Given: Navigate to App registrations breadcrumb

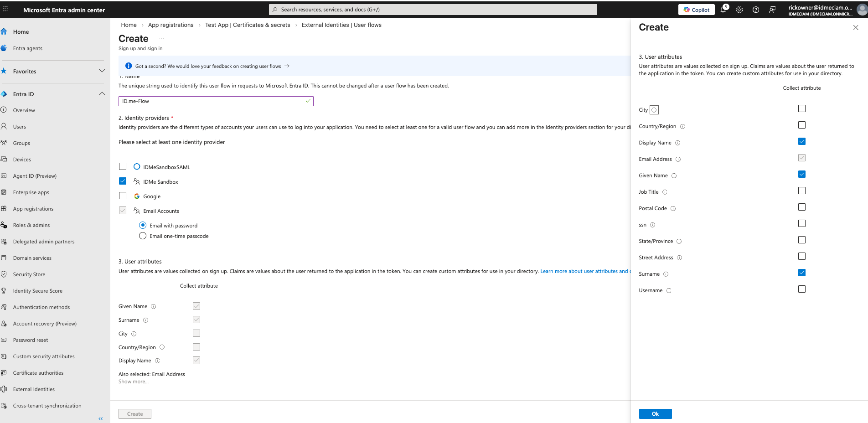Looking at the screenshot, I should pyautogui.click(x=171, y=25).
